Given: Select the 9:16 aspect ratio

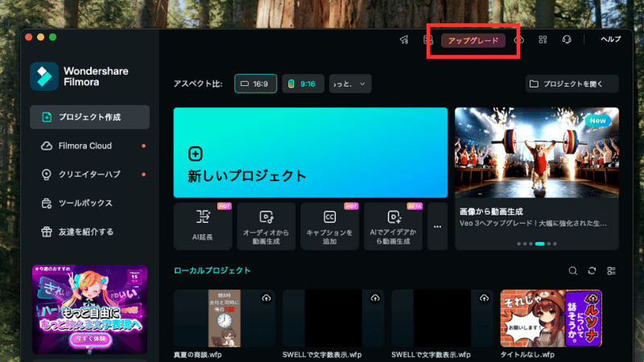Looking at the screenshot, I should coord(303,84).
